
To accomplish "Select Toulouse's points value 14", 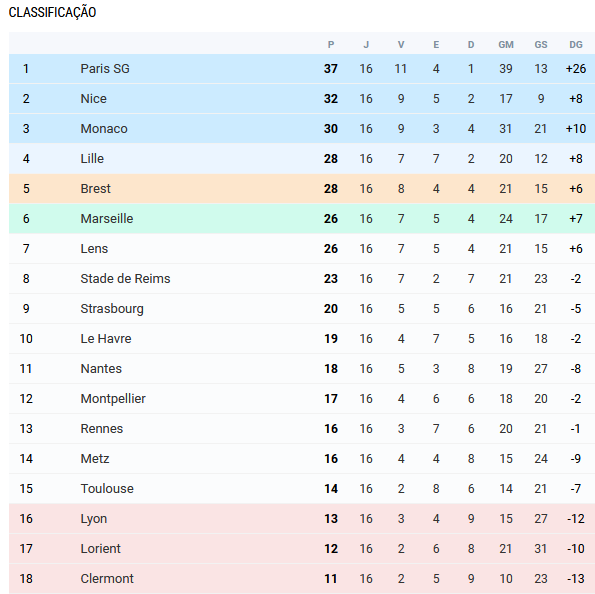I will pos(331,488).
